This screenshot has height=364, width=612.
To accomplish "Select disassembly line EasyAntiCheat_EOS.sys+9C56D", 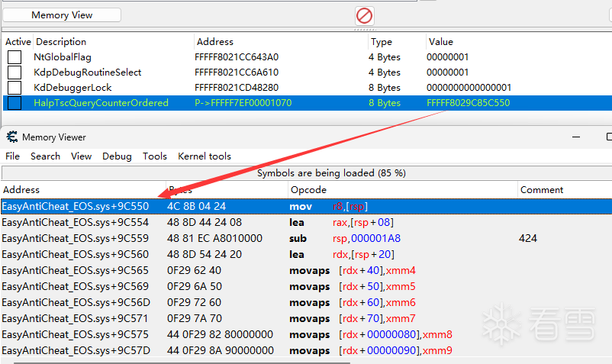I will point(306,302).
